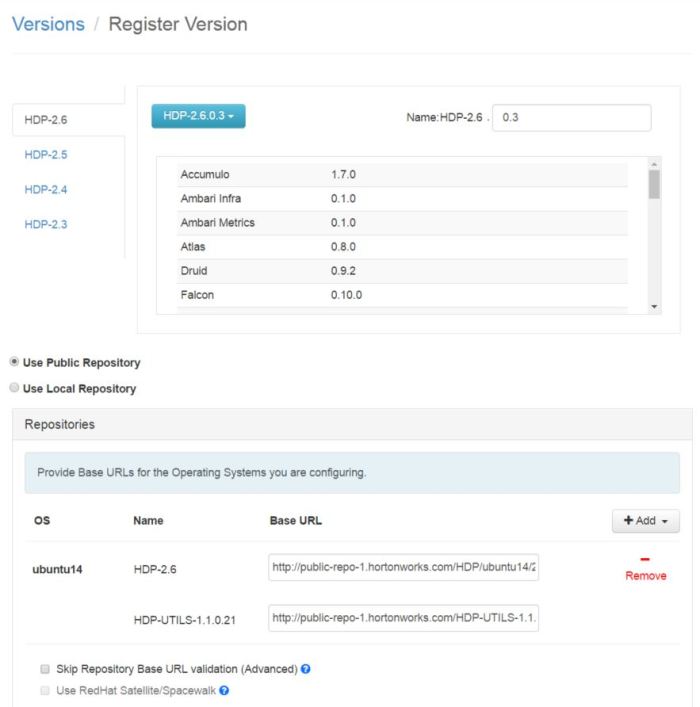Go back to Versions breadcrumb link
Viewport: 700px width, 707px height.
[x=48, y=24]
